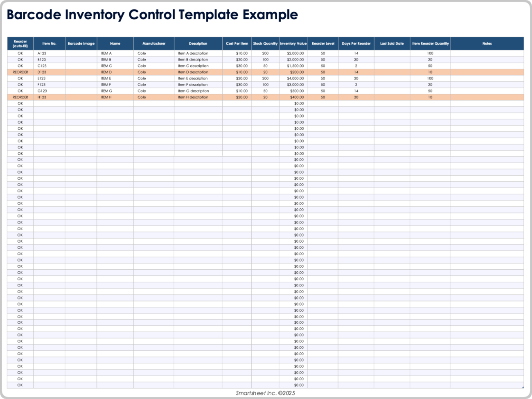Screen dimensions: 532x399
Task: Select the Manufacturer column header
Action: click(x=154, y=43)
